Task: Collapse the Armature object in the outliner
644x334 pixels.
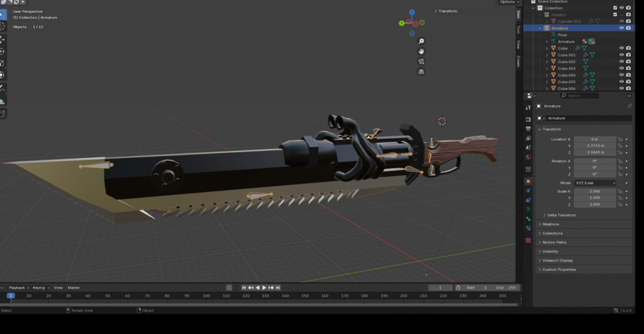Action: [x=540, y=28]
